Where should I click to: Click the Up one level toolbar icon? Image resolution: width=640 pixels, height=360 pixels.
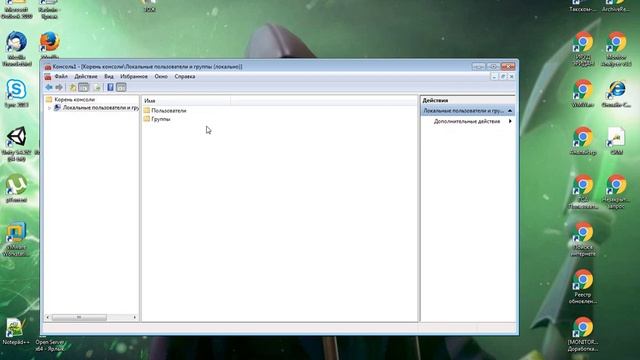(73, 87)
